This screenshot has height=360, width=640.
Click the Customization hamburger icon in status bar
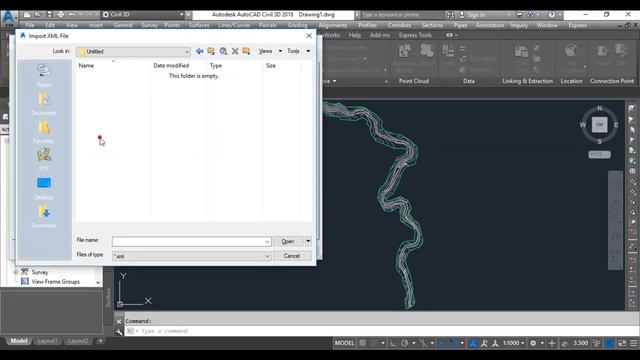tap(634, 343)
